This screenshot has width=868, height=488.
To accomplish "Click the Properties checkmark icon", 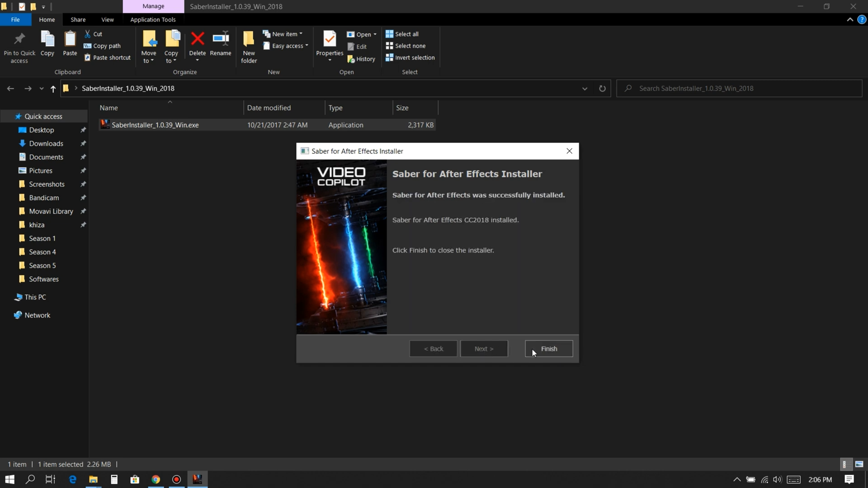I will 330,39.
